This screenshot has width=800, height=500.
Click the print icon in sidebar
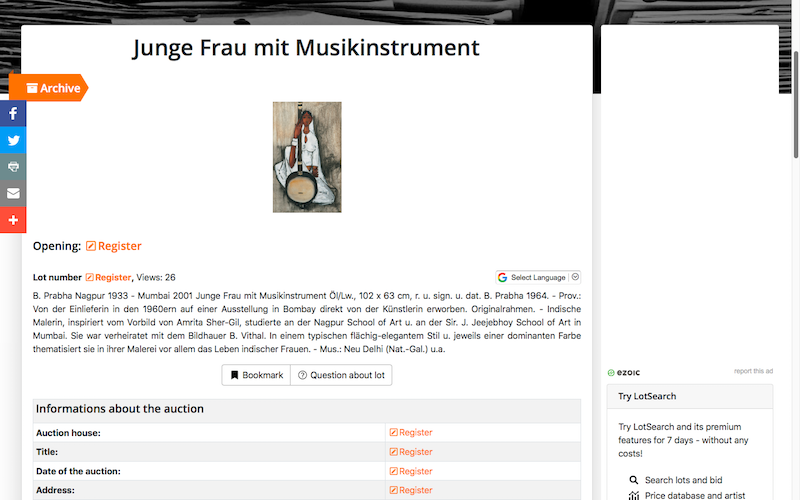pos(13,166)
